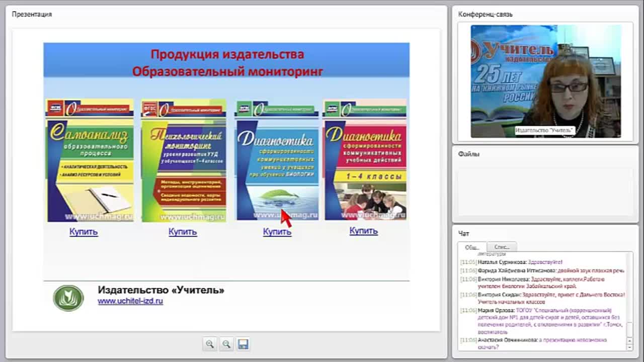
Task: Select the Психологический мониторинг book cover
Action: tap(184, 160)
